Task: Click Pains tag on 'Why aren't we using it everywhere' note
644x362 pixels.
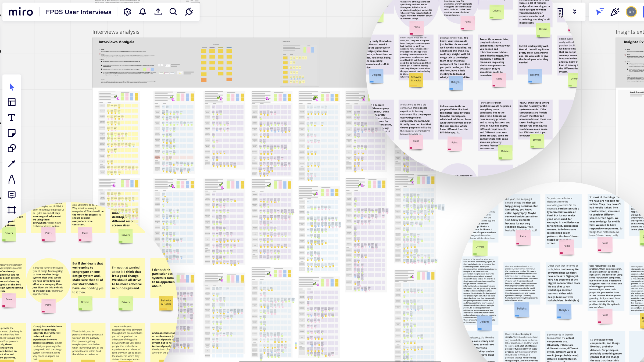Action: 85,234
